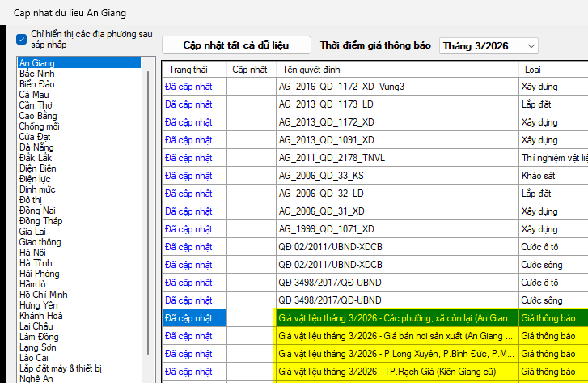Select Hồ Chí Minh in the list

click(x=44, y=295)
